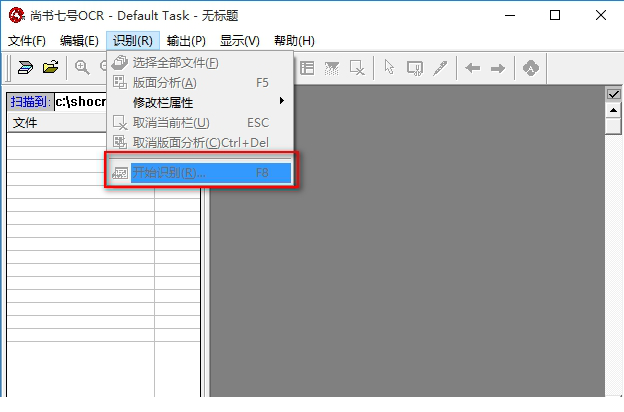Screen dimensions: 624x412
Task: Go to previous page with left arrow
Action: (472, 68)
